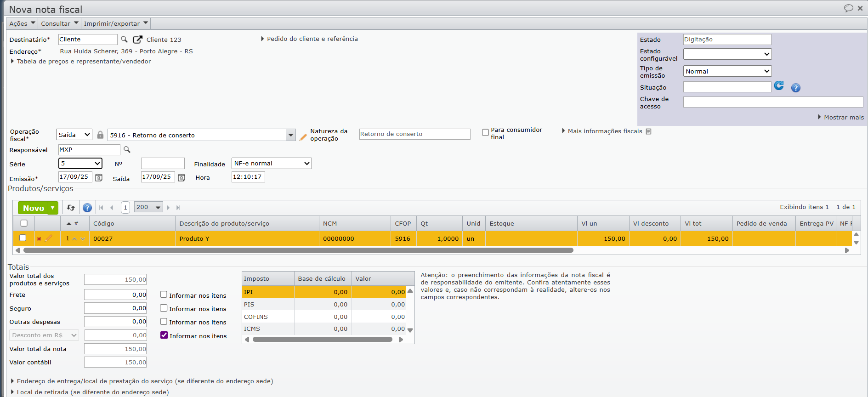Enable the Para consumidor final checkbox
868x397 pixels.
point(485,132)
